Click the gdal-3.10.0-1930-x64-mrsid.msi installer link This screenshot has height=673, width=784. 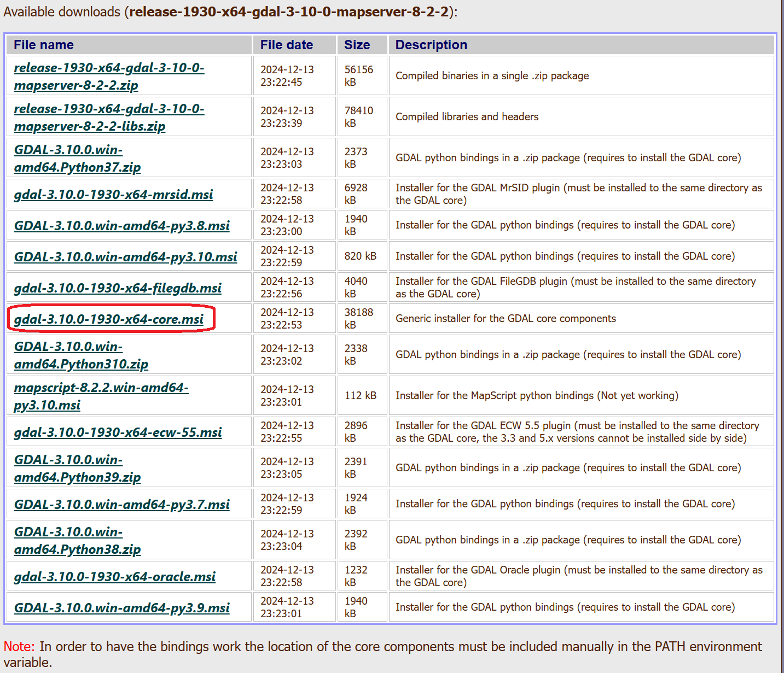113,195
